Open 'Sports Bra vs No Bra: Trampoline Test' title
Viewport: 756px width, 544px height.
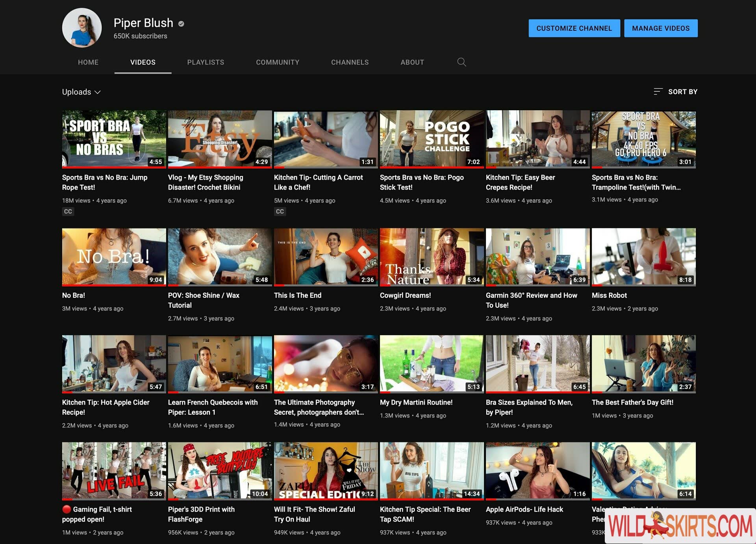click(636, 182)
